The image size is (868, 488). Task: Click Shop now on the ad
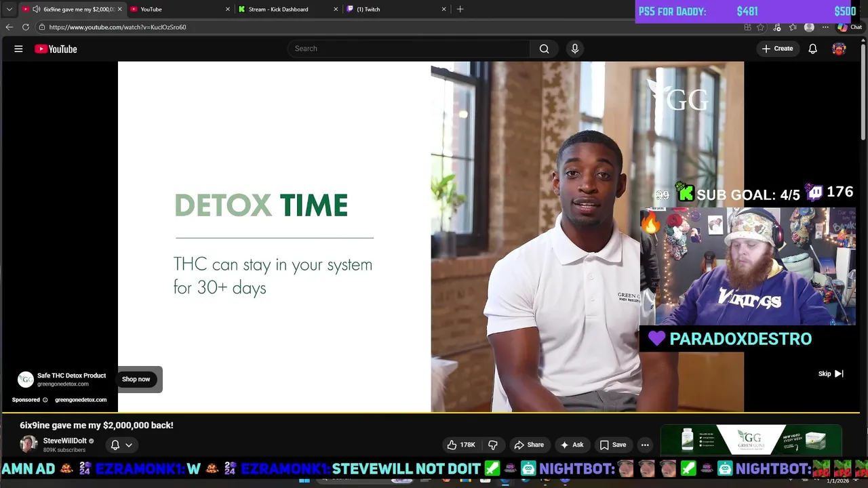(x=136, y=380)
